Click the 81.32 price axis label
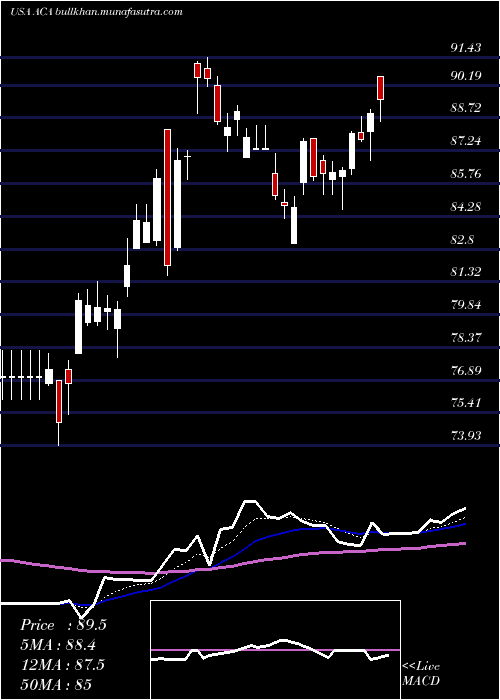This screenshot has height=700, width=500. 466,272
